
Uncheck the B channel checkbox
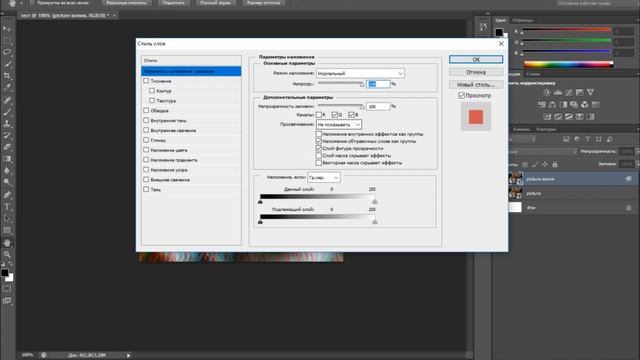(351, 115)
